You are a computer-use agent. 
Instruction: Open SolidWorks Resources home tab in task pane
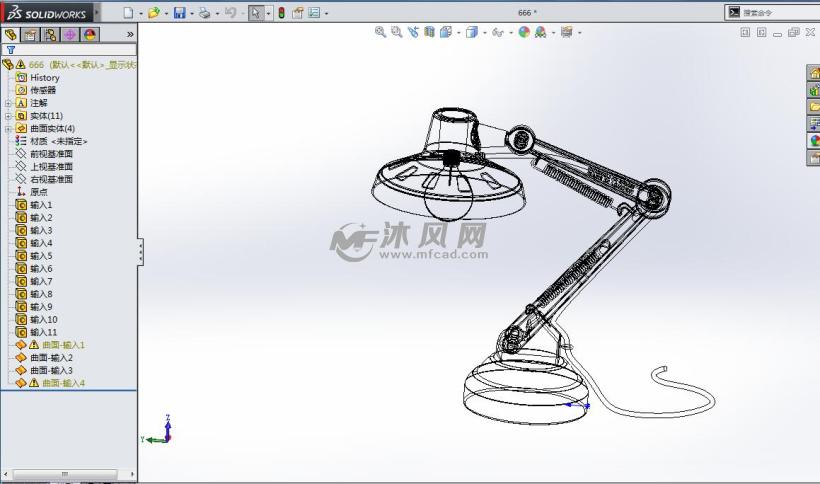[814, 73]
